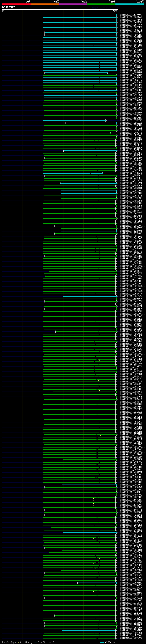Open hit label UniRef100_Q338Z5
This screenshot has width=146, height=644.
tap(131, 70)
